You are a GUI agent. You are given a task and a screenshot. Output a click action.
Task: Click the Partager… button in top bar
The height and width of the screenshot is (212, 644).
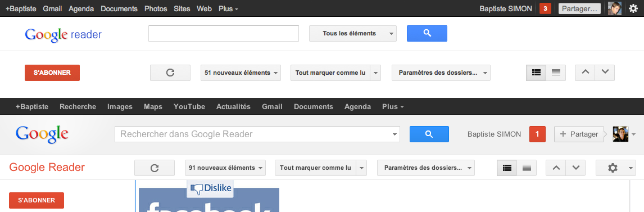pos(579,8)
